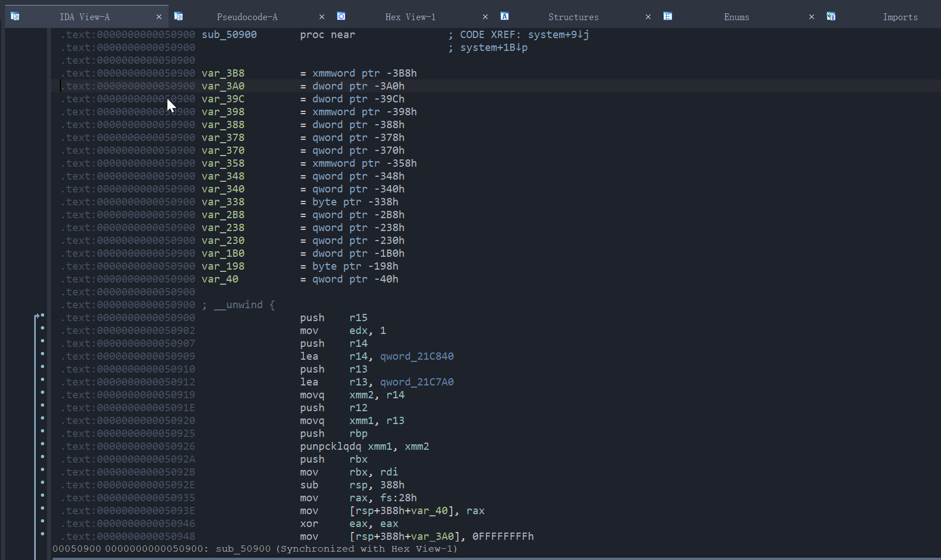This screenshot has width=941, height=560.
Task: Click the var_2B8 variable name
Action: tap(223, 215)
